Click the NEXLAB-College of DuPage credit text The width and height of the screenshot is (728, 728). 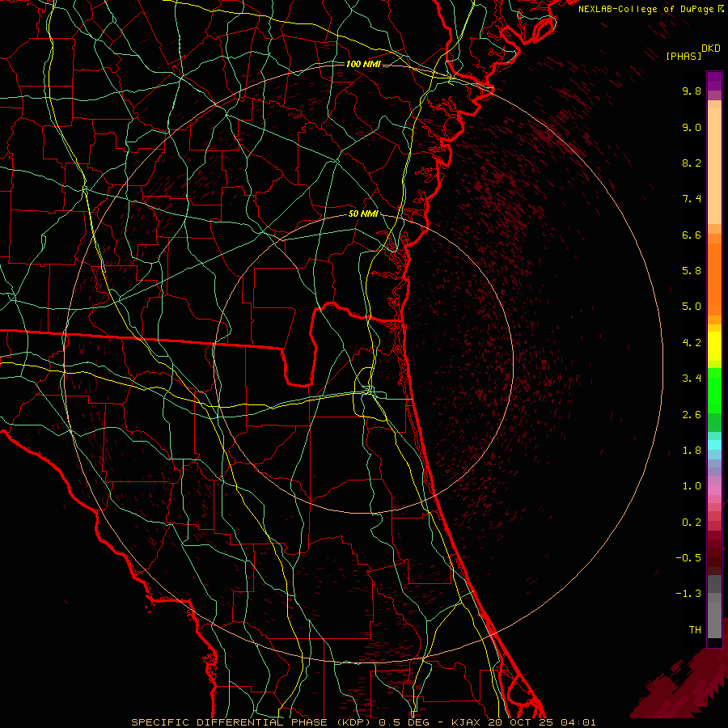(647, 9)
